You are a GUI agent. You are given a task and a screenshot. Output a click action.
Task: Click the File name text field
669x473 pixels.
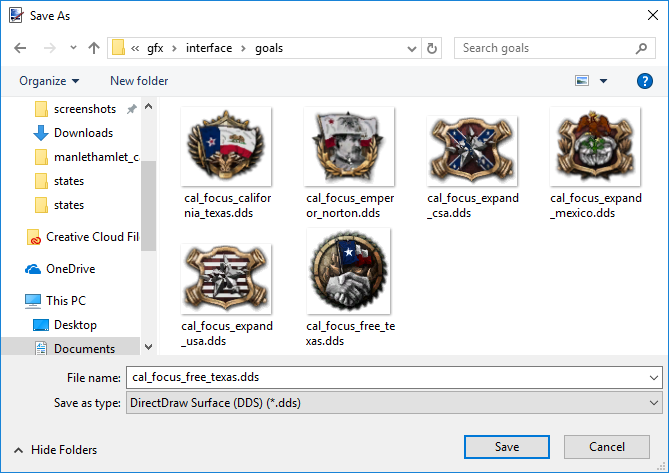point(386,377)
